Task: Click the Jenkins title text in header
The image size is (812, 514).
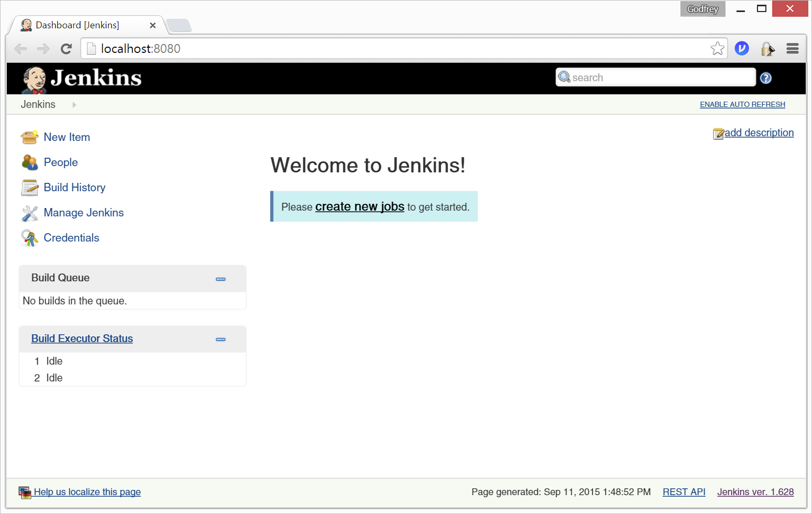Action: click(x=96, y=78)
